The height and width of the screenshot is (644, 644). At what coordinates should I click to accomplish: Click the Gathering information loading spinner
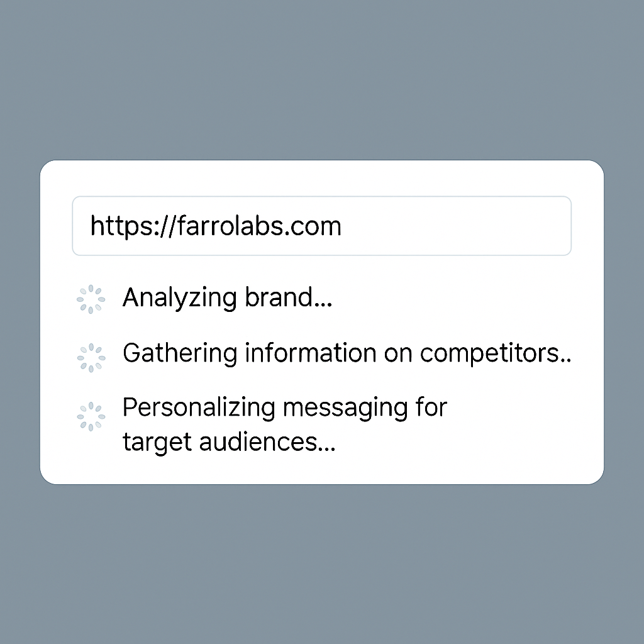(x=91, y=357)
